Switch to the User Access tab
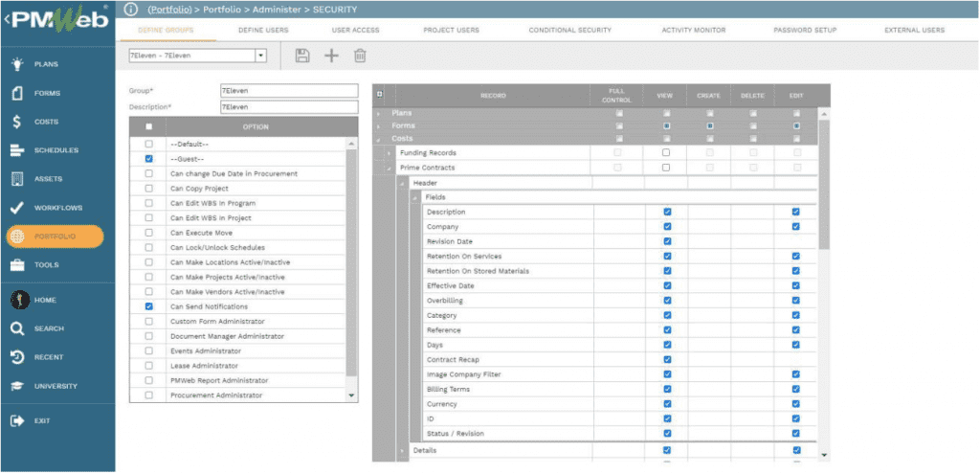 click(x=356, y=30)
